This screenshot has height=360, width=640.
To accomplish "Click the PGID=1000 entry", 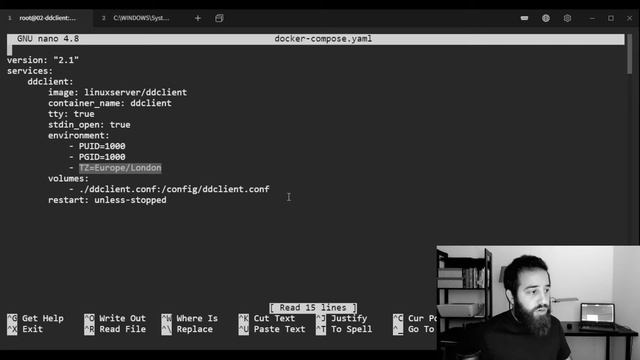I will pyautogui.click(x=102, y=157).
